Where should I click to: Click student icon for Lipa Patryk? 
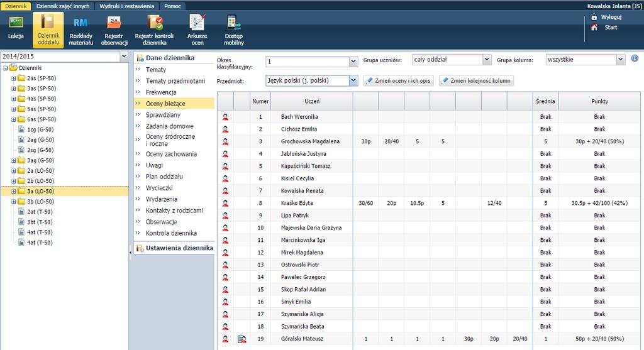[x=225, y=216]
